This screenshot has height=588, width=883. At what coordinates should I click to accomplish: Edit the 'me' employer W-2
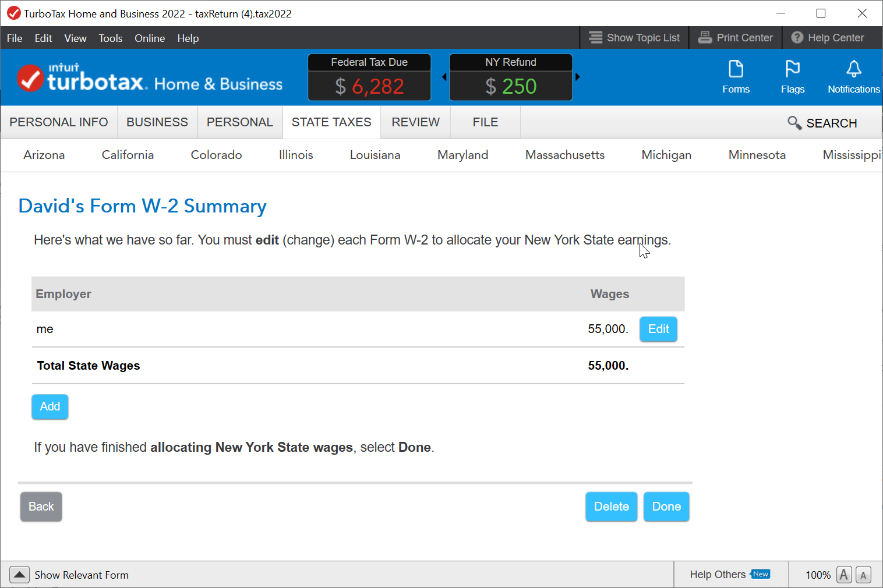pos(658,329)
